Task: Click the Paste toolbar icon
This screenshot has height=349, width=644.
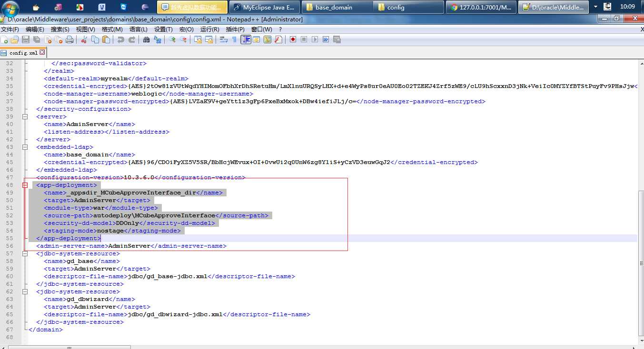Action: [x=106, y=39]
